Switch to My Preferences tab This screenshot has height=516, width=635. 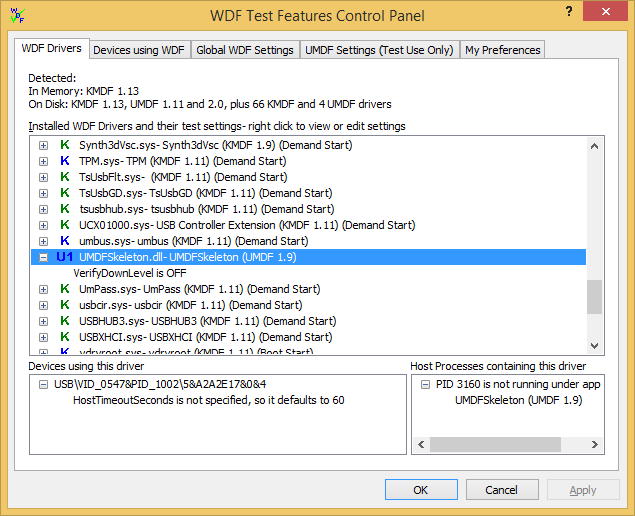point(503,50)
